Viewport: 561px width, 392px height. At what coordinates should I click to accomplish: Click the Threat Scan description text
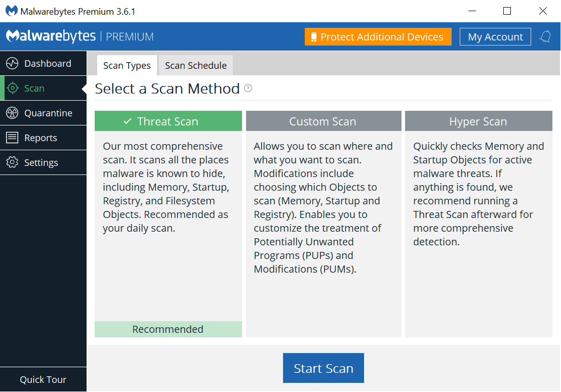point(166,187)
